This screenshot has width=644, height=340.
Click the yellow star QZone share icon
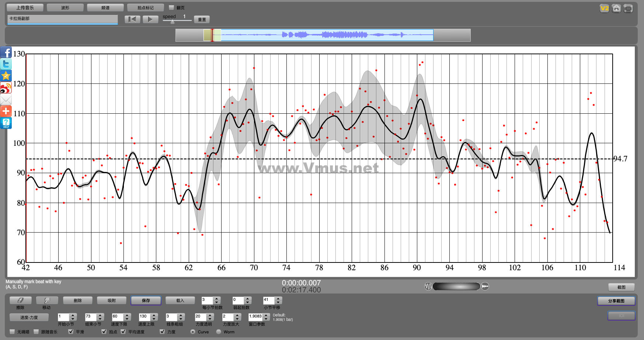click(6, 76)
